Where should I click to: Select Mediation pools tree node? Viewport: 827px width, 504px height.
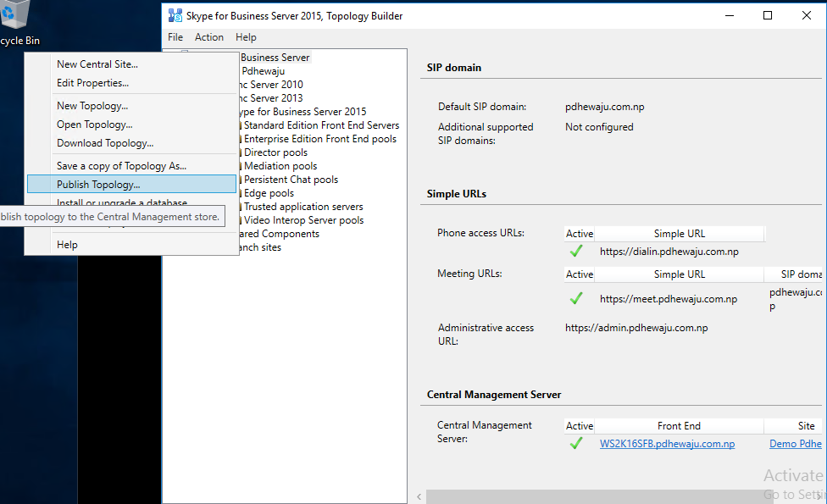coord(280,166)
